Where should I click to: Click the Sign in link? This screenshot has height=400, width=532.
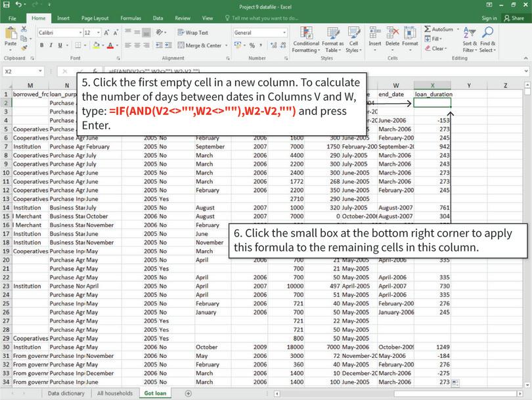pos(489,18)
